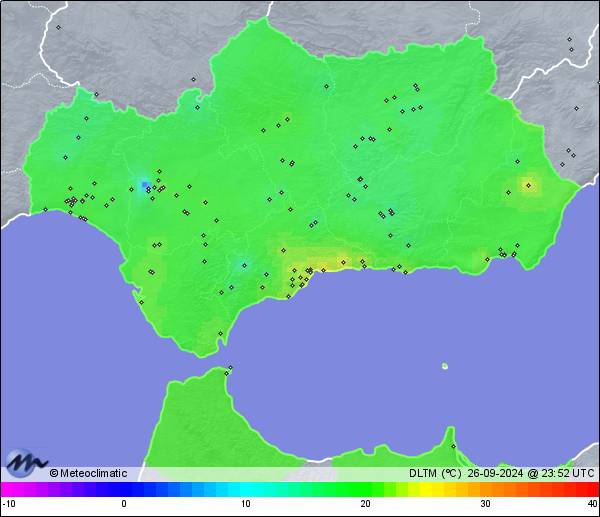Click the station marker on the Melilla peninsula
600x517 pixels.
tap(453, 446)
